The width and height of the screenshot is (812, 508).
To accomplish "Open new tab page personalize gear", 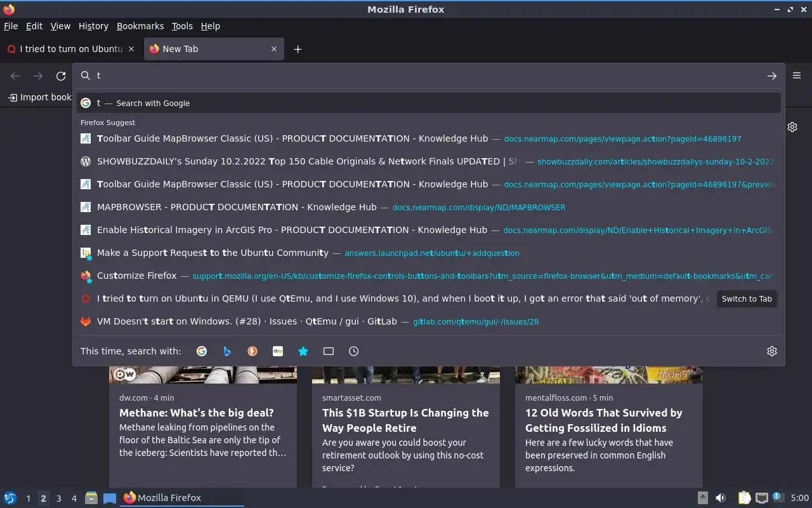I will click(792, 127).
